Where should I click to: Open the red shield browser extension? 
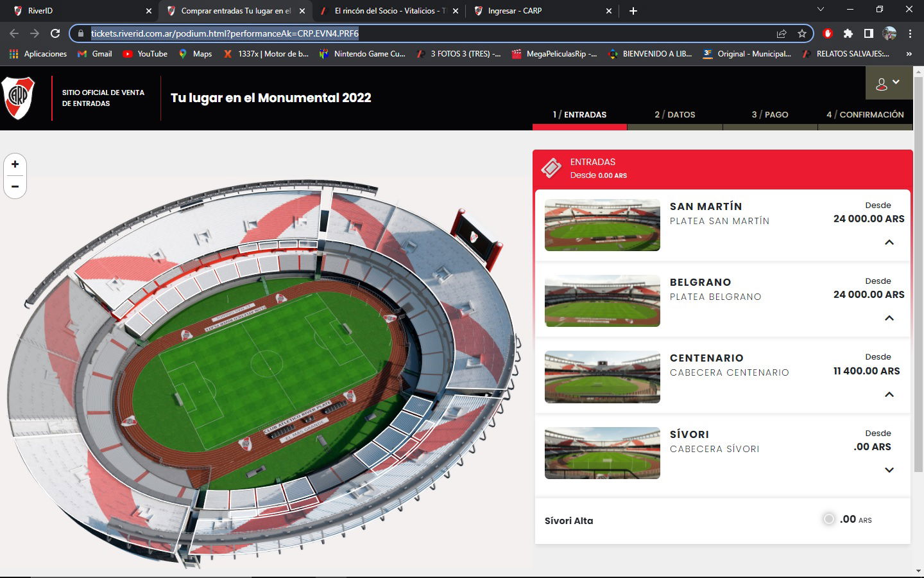(828, 33)
